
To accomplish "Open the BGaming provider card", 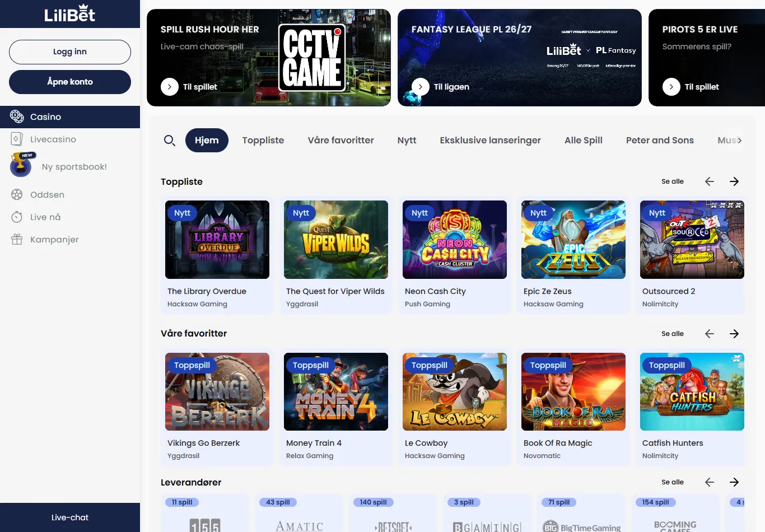I will point(488,513).
